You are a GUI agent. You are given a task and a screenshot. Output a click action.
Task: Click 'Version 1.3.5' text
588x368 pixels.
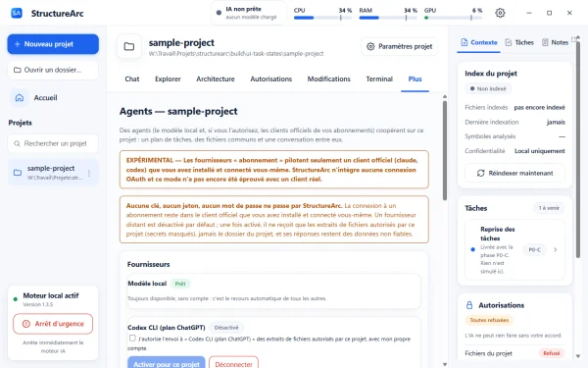[38, 304]
